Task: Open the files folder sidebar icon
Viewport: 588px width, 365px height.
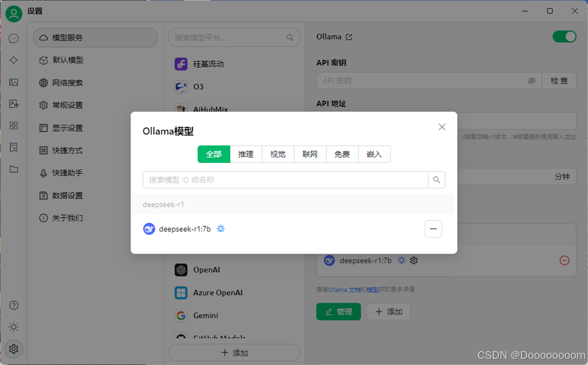Action: (13, 169)
